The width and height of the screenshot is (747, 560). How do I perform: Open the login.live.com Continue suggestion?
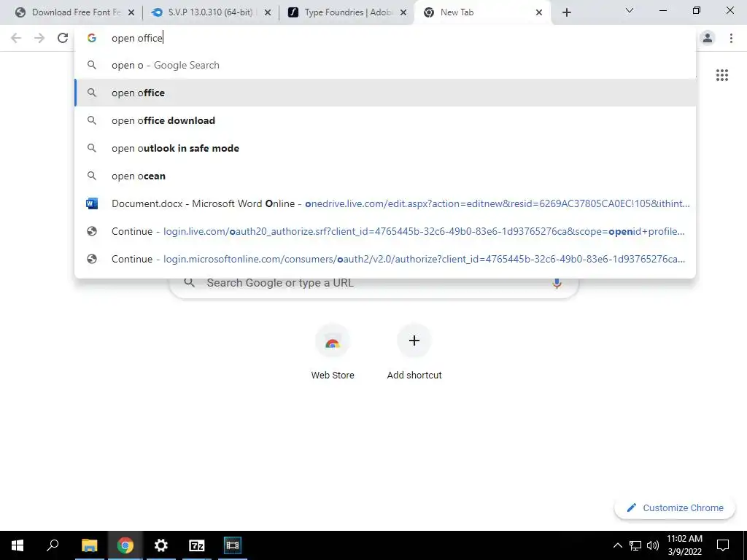coord(385,231)
